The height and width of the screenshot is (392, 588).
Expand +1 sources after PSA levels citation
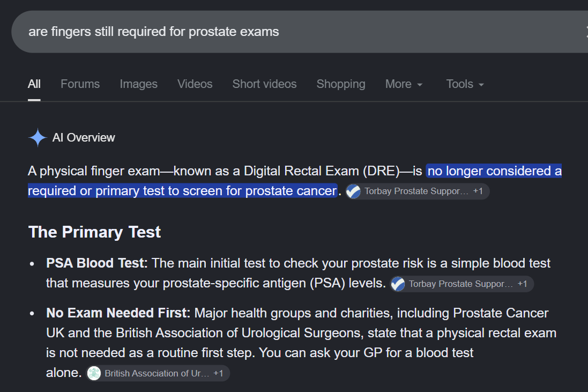coord(523,284)
